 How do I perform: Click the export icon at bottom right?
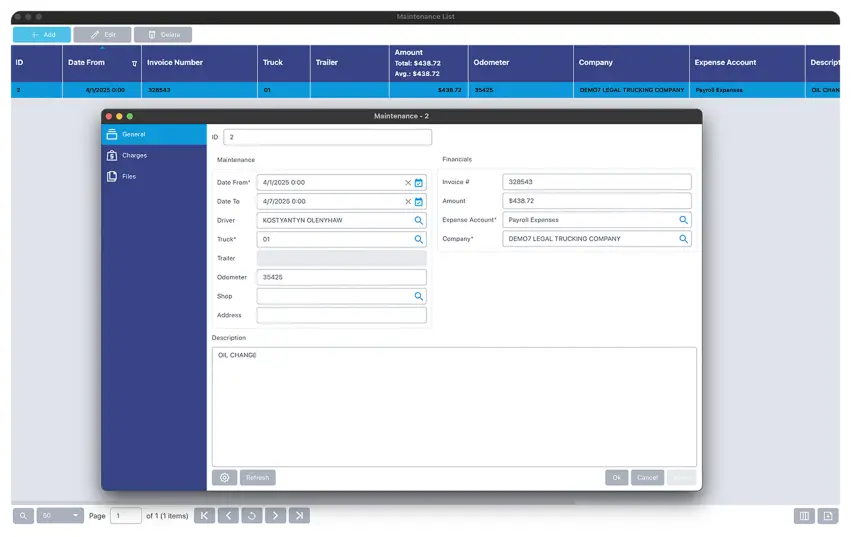point(827,516)
